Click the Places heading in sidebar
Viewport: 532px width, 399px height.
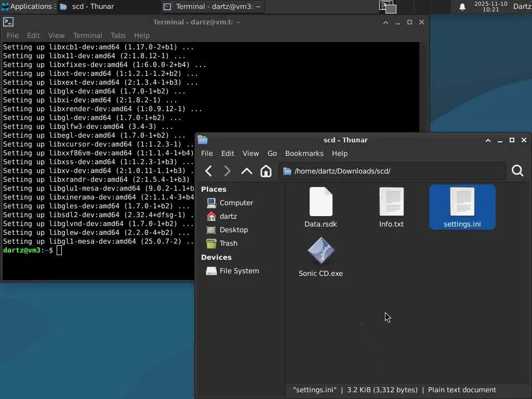[214, 189]
